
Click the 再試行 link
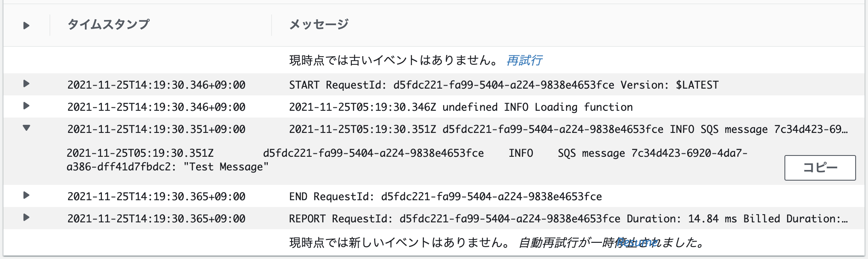click(x=524, y=60)
